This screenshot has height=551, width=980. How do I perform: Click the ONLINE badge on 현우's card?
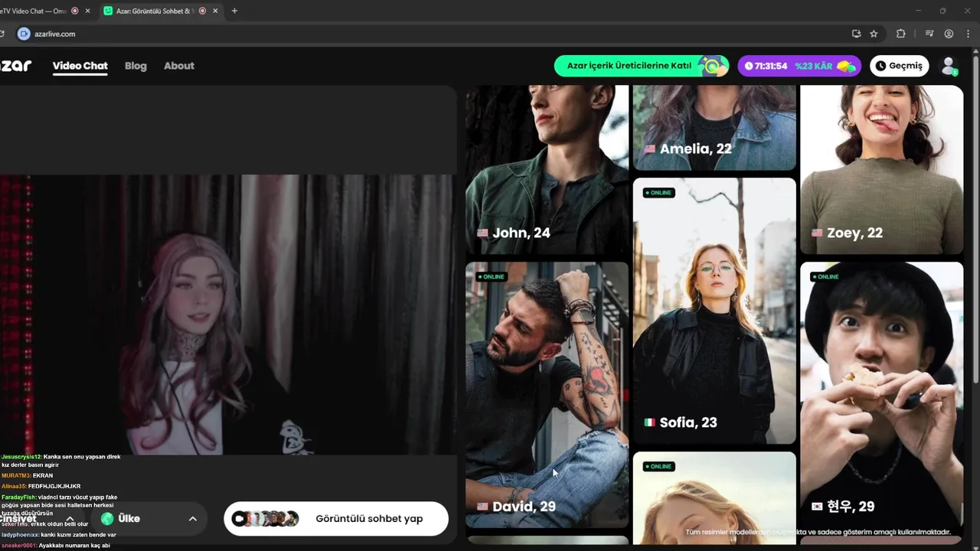point(825,276)
